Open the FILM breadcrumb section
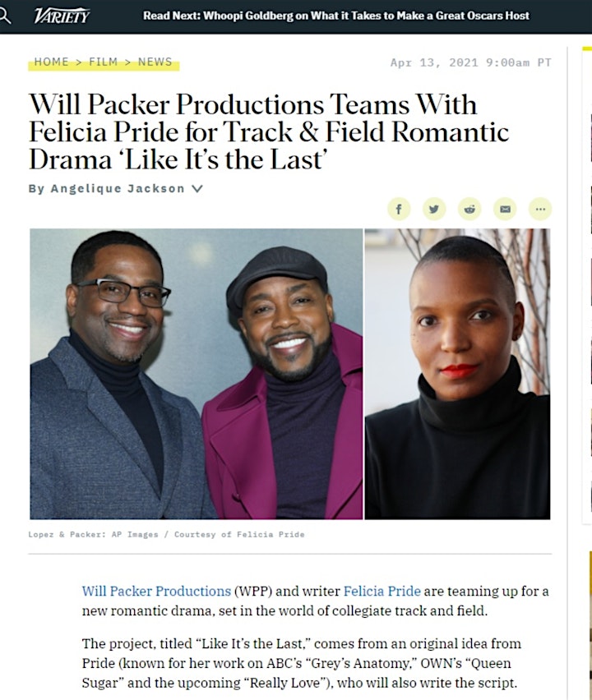This screenshot has width=592, height=700. (104, 62)
